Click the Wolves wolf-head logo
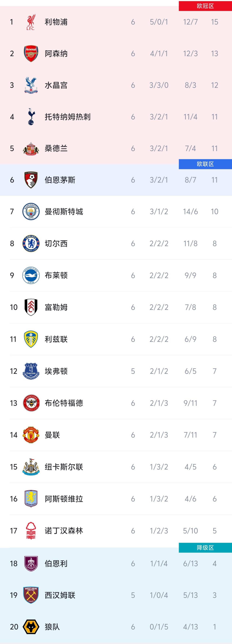 coord(31,627)
